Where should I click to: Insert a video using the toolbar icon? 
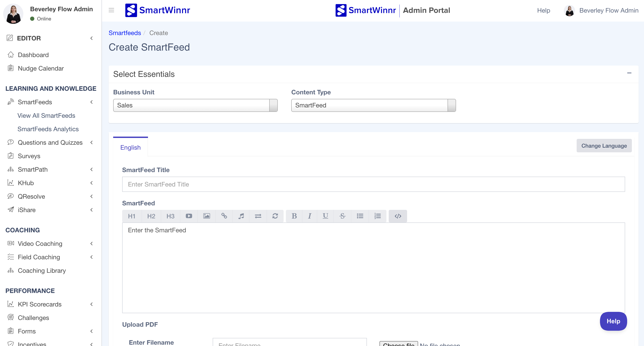(x=189, y=216)
